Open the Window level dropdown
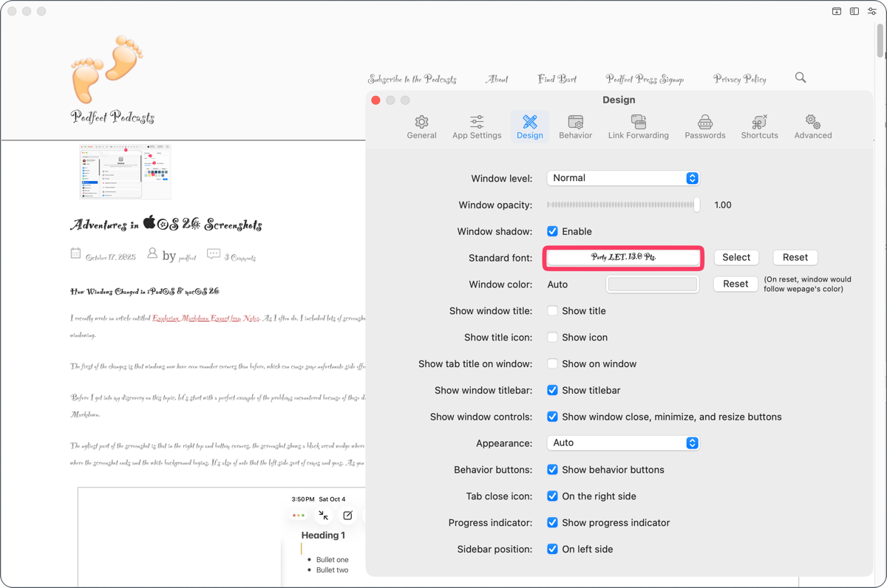This screenshot has height=588, width=887. coord(623,177)
